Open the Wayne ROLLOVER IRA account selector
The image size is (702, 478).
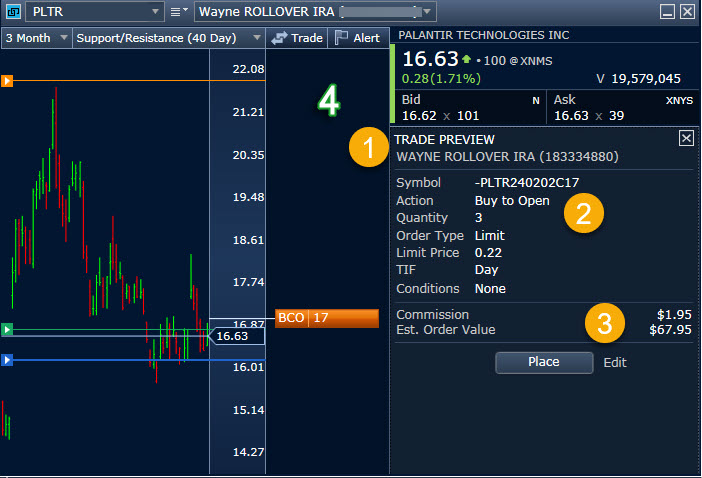(428, 12)
